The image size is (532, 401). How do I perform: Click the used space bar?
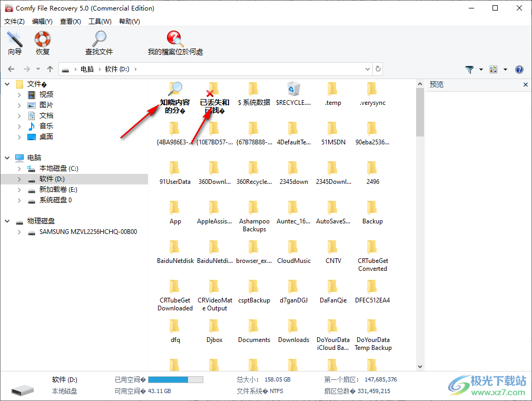click(175, 379)
